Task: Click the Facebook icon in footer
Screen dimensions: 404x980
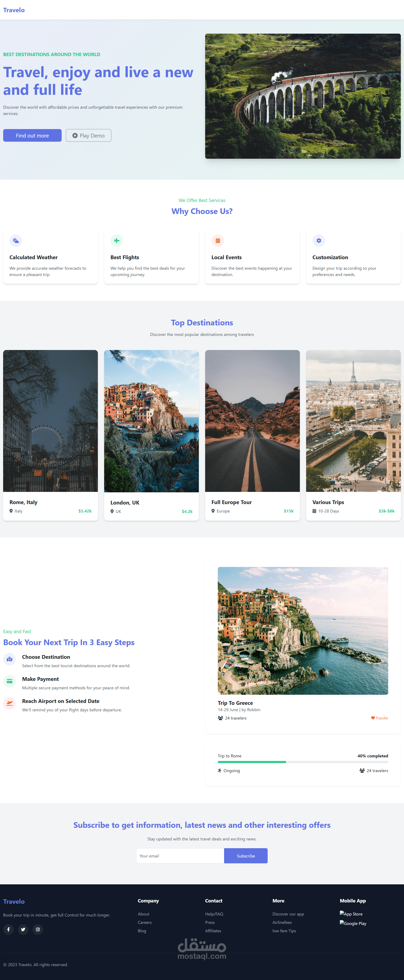Action: tap(8, 929)
